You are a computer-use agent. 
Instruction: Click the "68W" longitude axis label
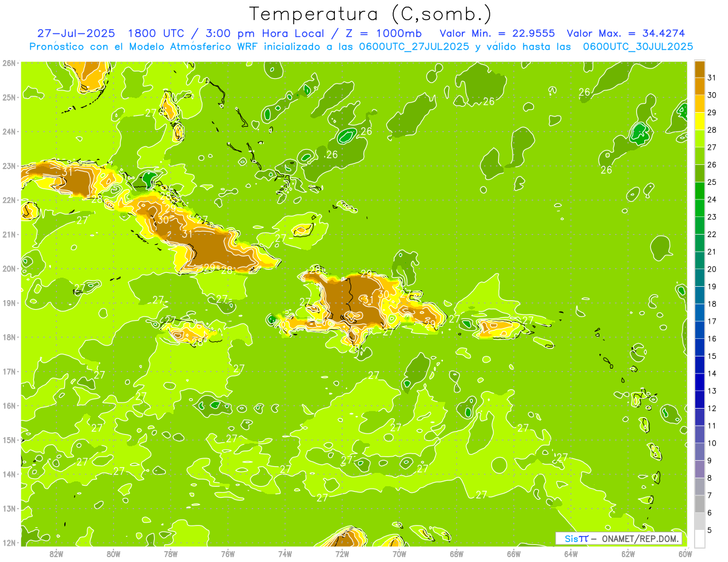pyautogui.click(x=456, y=553)
